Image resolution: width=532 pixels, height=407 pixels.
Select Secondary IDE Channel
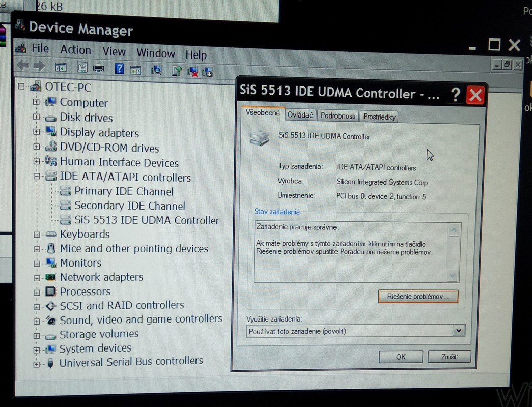pos(130,206)
